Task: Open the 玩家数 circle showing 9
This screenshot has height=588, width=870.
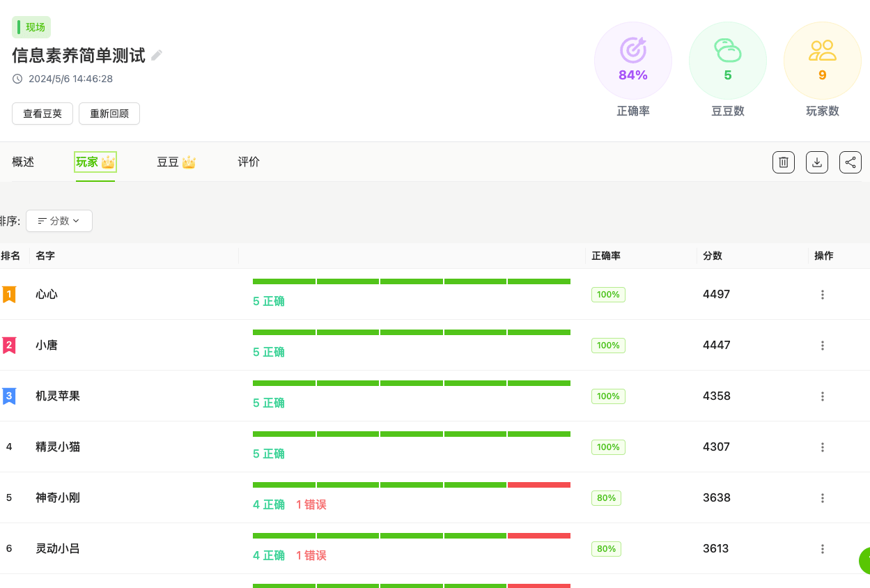Action: point(823,61)
